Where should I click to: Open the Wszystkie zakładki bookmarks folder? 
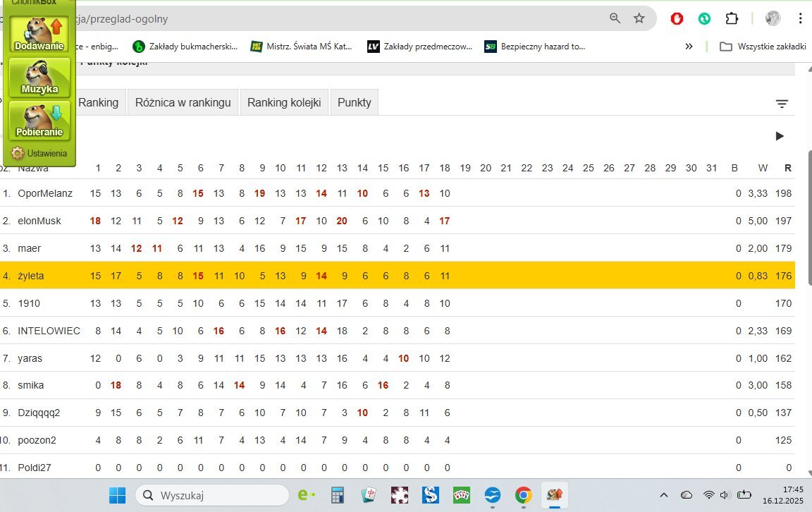[763, 47]
